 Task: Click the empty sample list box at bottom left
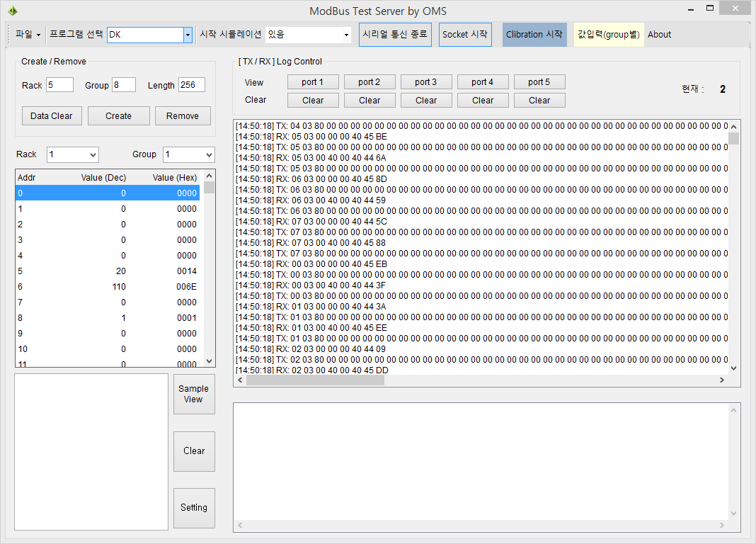tap(91, 452)
